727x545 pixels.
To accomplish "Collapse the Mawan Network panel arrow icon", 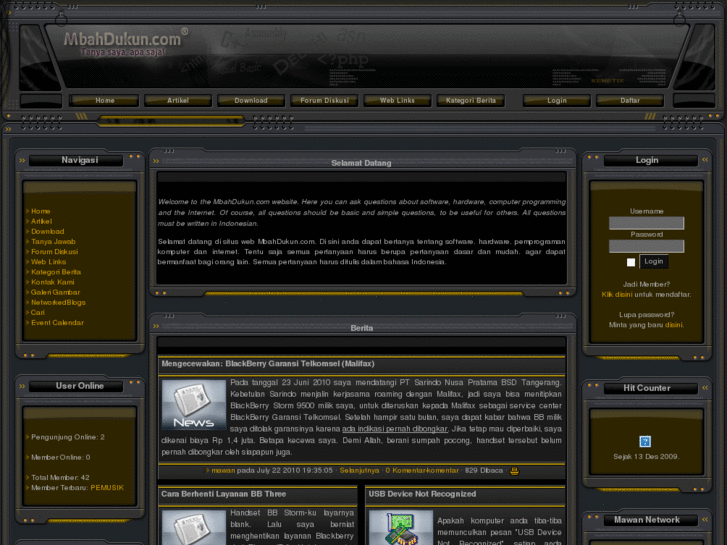I will point(705,519).
